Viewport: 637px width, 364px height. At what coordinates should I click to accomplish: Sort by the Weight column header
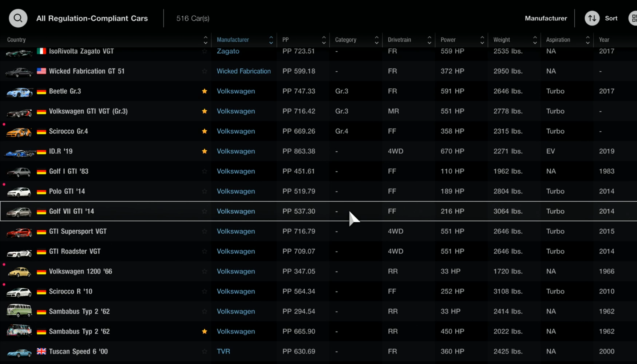pyautogui.click(x=502, y=40)
